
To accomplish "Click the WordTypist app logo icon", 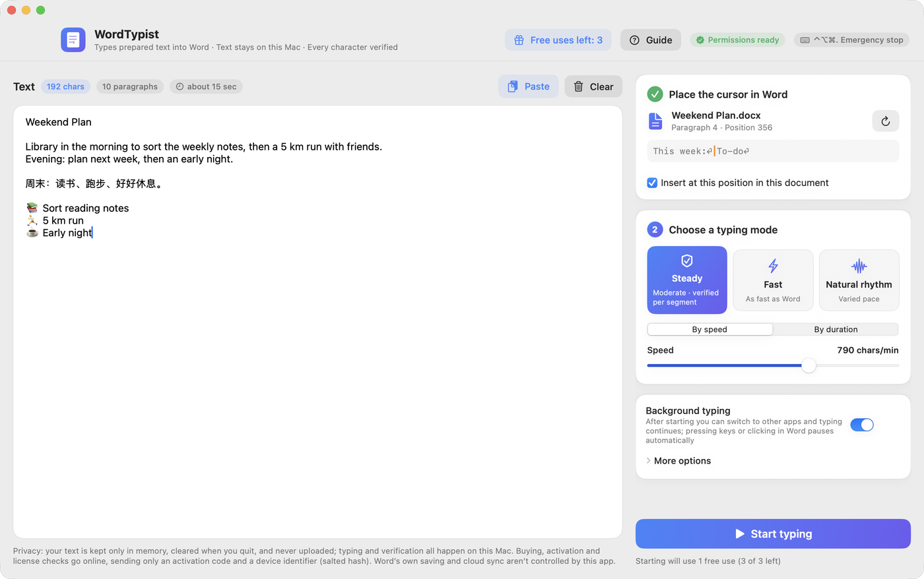I will [x=73, y=40].
